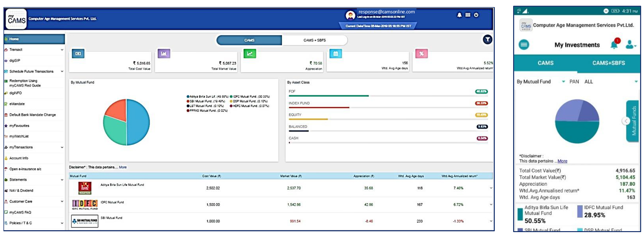Open NAV & Dividend from sidebar
The width and height of the screenshot is (644, 251).
[21, 191]
